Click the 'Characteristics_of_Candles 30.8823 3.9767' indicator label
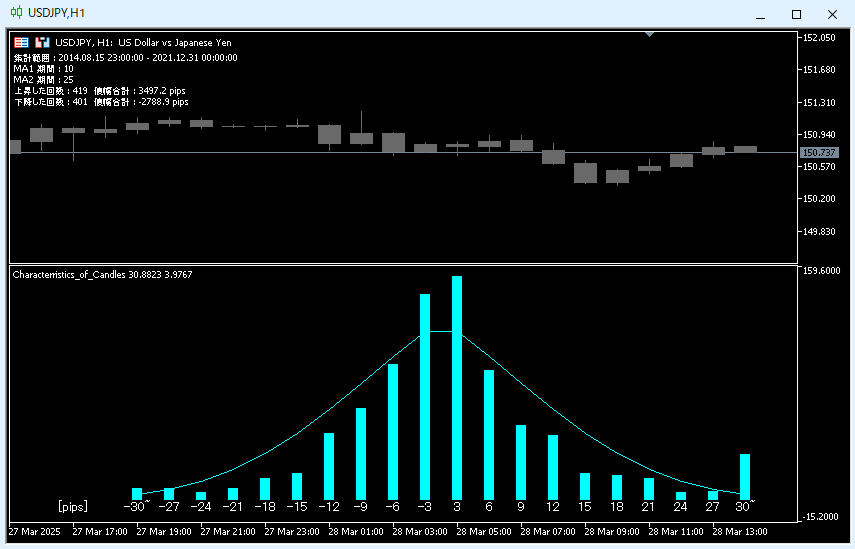 coord(103,275)
